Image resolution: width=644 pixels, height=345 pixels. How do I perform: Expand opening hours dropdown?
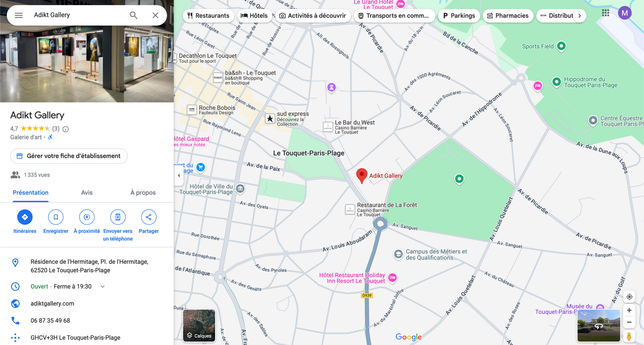(x=103, y=287)
